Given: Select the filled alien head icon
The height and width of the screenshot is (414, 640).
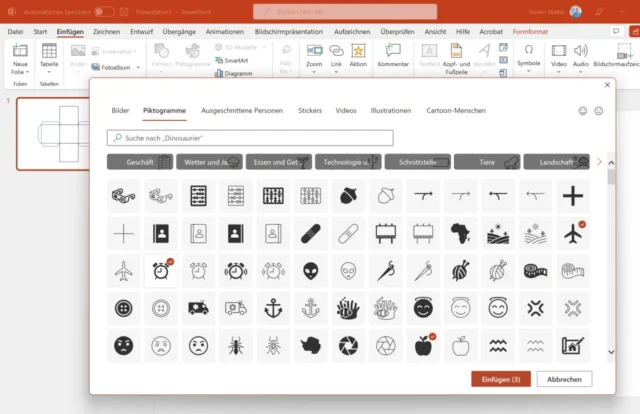Looking at the screenshot, I should coord(311,271).
